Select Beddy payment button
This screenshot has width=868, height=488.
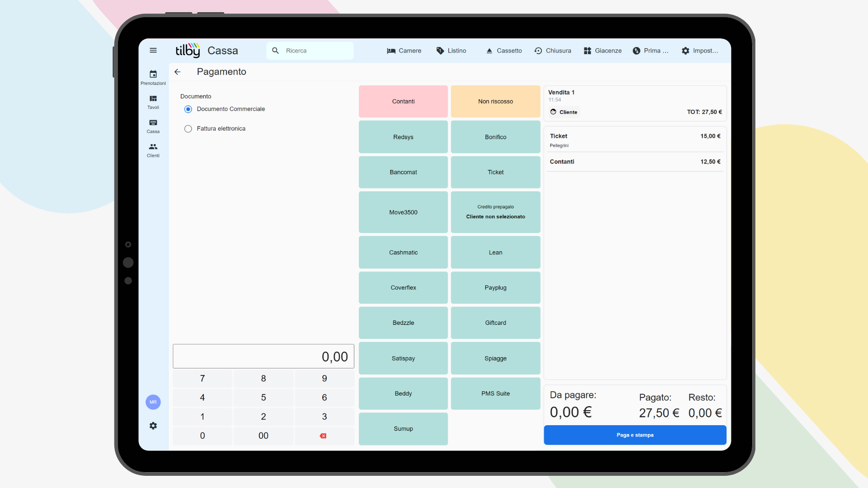pos(403,394)
